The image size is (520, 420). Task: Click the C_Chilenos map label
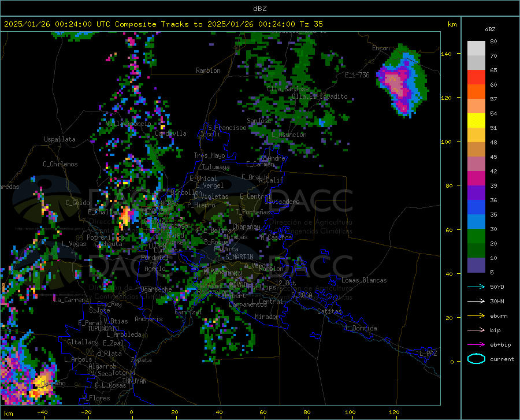[x=60, y=164]
